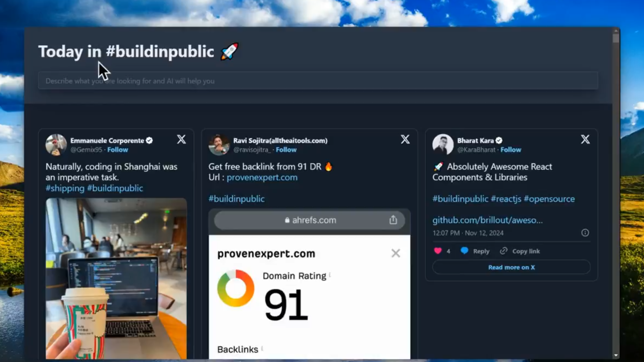Click the X logo on Ravi Sojitra's post
The width and height of the screenshot is (644, 362).
[x=405, y=139]
